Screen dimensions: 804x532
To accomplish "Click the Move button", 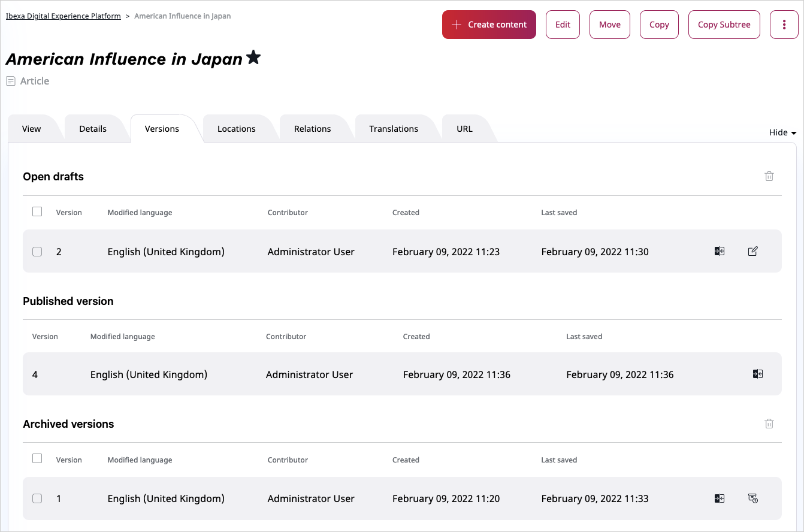I will [610, 25].
